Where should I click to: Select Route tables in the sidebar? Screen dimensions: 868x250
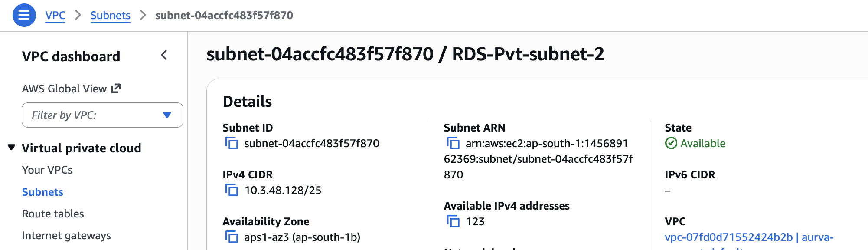tap(52, 214)
